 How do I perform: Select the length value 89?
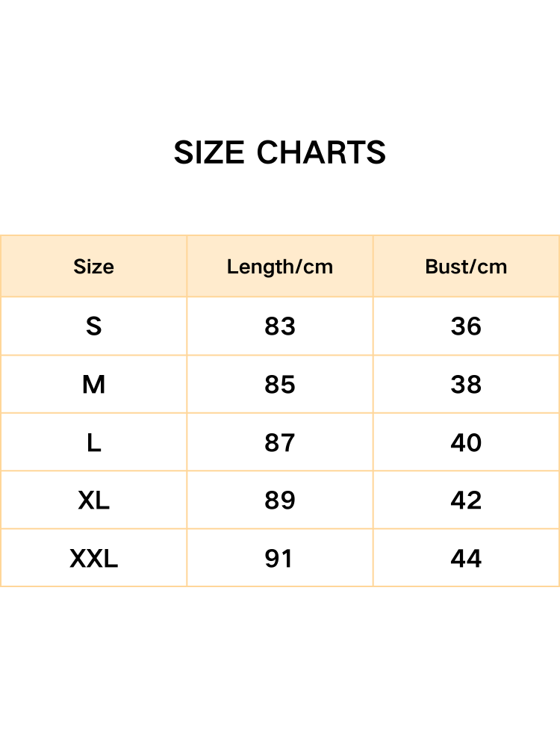[280, 500]
